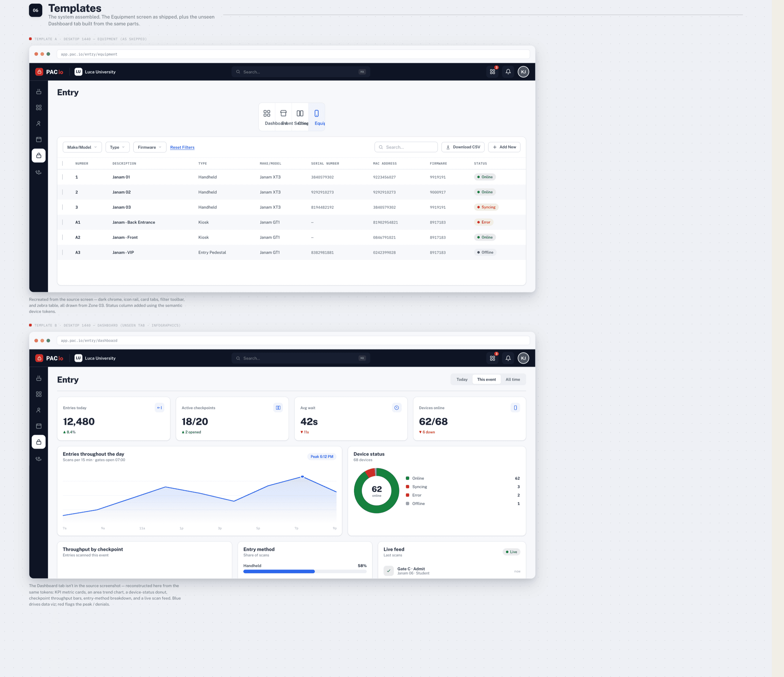
Task: Select This event range in Dashboard window
Action: (x=486, y=379)
